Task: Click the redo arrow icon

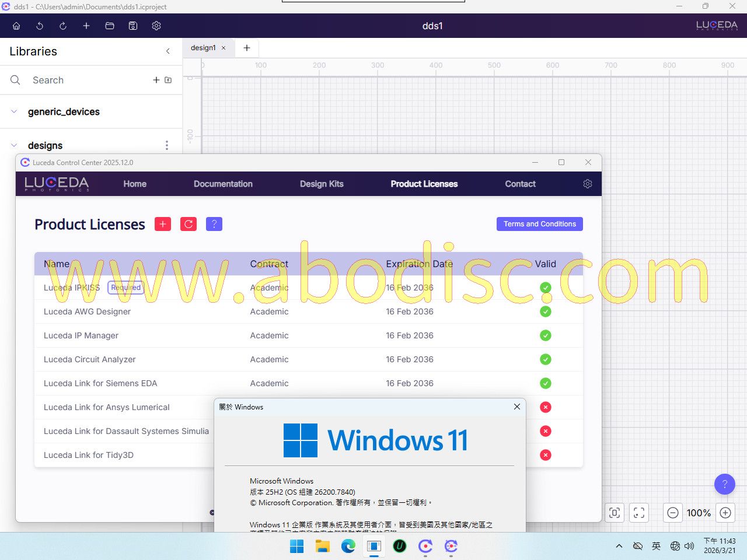Action: [x=63, y=26]
